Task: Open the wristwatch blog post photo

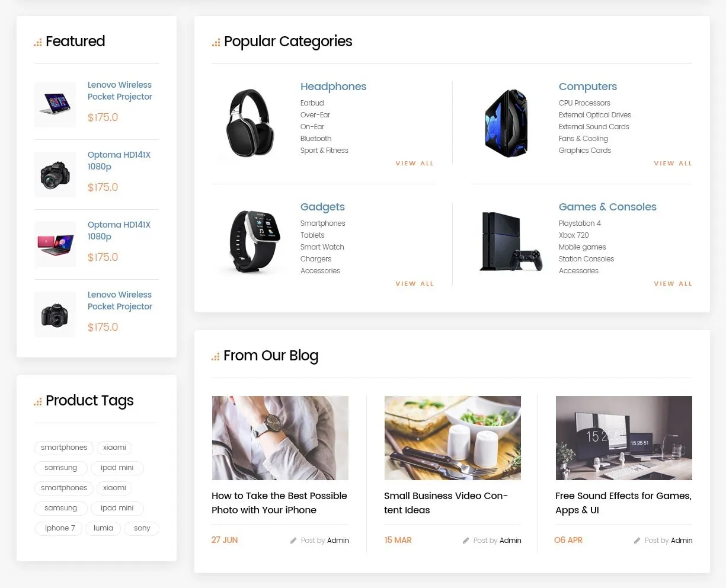Action: click(x=280, y=438)
